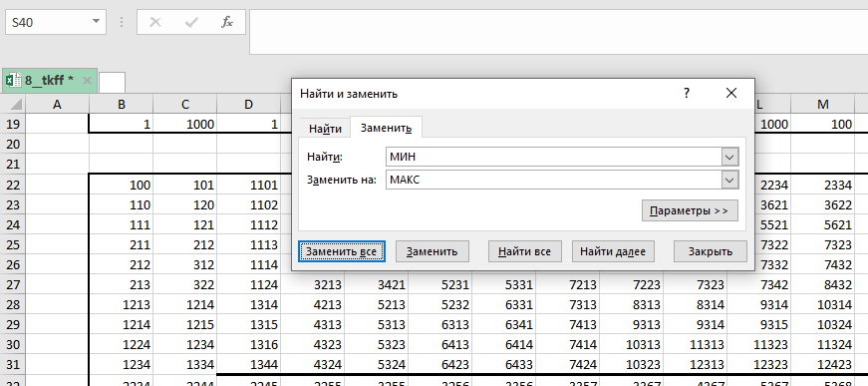Click cell M27 containing 8432
Image resolution: width=868 pixels, height=386 pixels.
(x=822, y=284)
